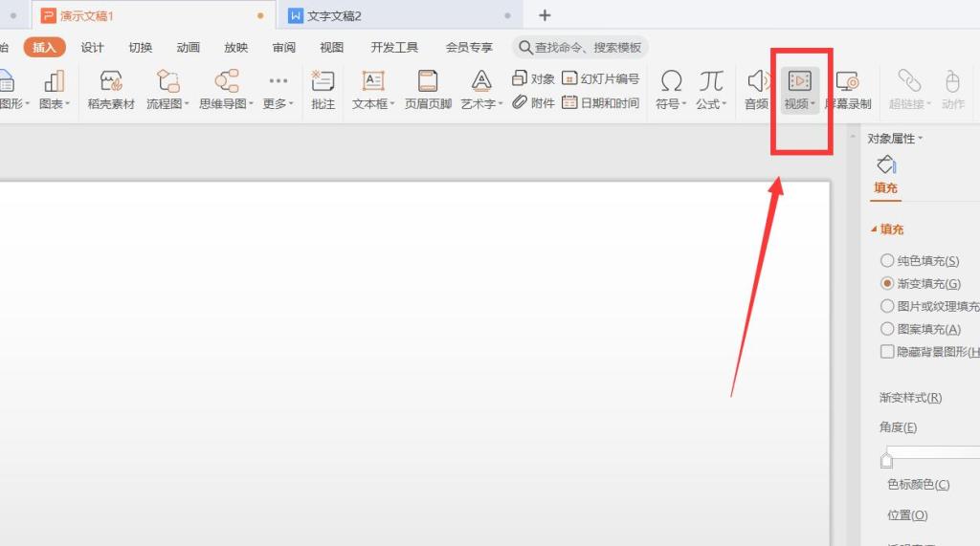Insert 艺术字 word art
The image size is (980, 546).
point(481,90)
